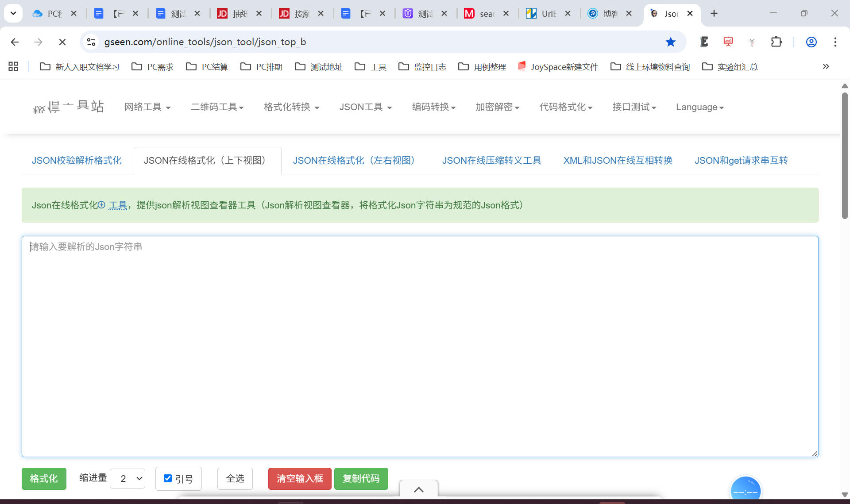Click the site information icon beside URL

pos(91,42)
